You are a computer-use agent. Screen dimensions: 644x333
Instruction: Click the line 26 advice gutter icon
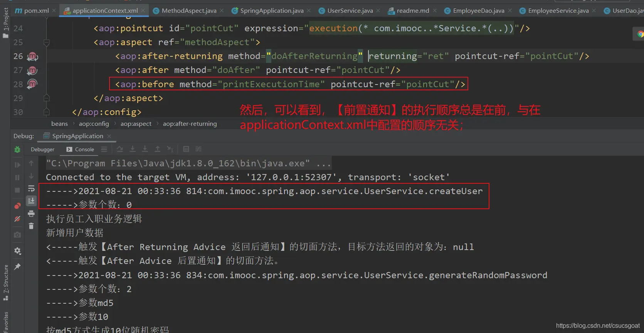pyautogui.click(x=32, y=56)
